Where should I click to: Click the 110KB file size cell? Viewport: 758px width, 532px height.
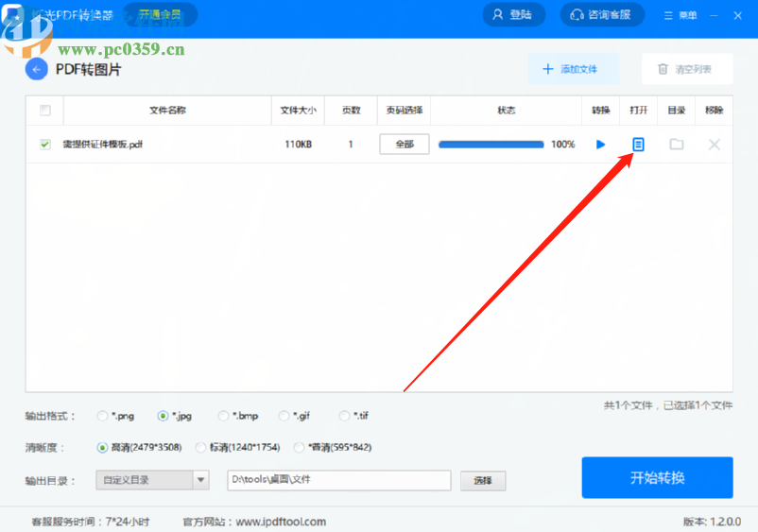[299, 144]
